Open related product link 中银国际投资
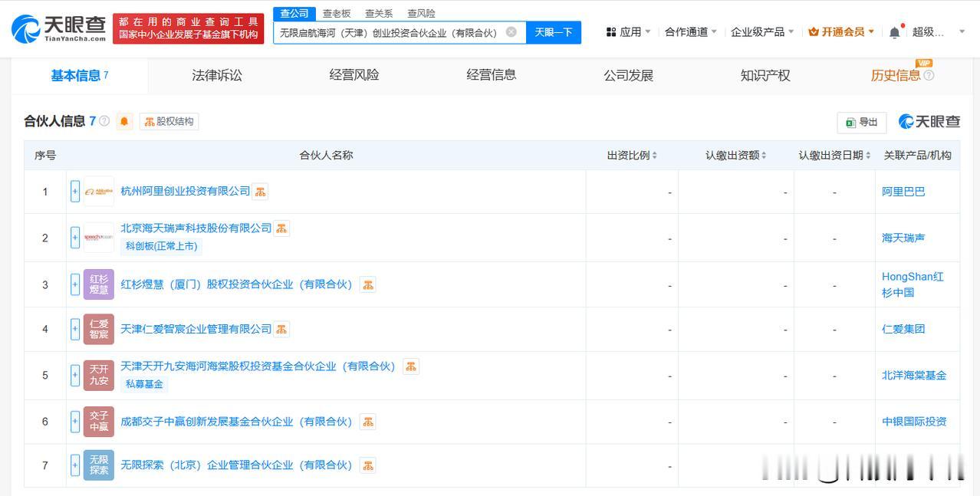The image size is (980, 496). (x=914, y=422)
